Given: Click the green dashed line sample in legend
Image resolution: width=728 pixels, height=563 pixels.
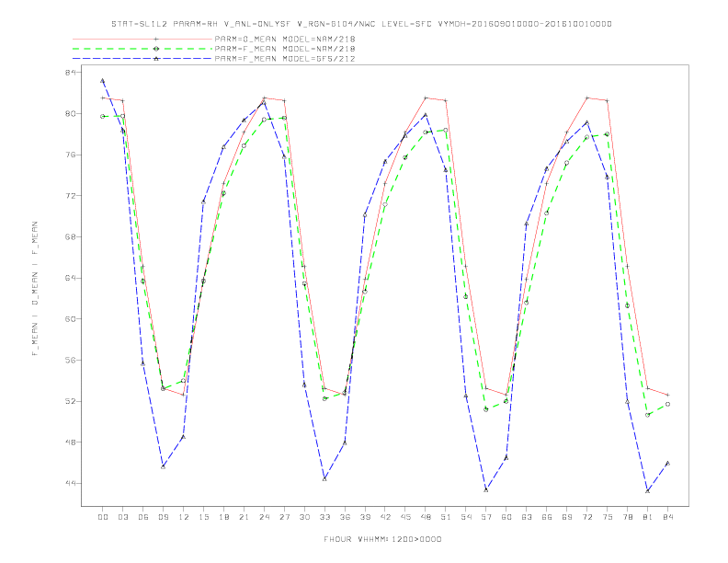Looking at the screenshot, I should point(142,49).
